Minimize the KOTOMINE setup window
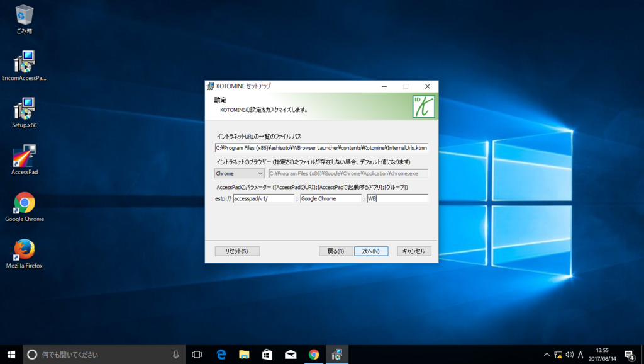This screenshot has height=364, width=644. 384,86
